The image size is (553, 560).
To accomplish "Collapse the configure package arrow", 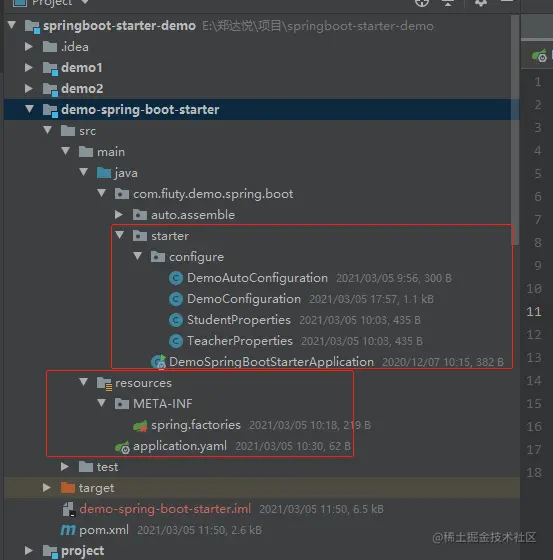I will tap(138, 256).
